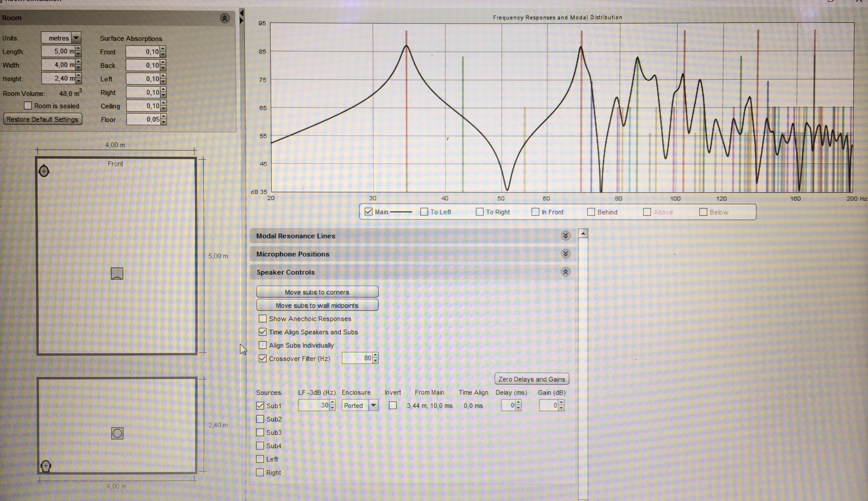Click the room Height input field

(58, 78)
